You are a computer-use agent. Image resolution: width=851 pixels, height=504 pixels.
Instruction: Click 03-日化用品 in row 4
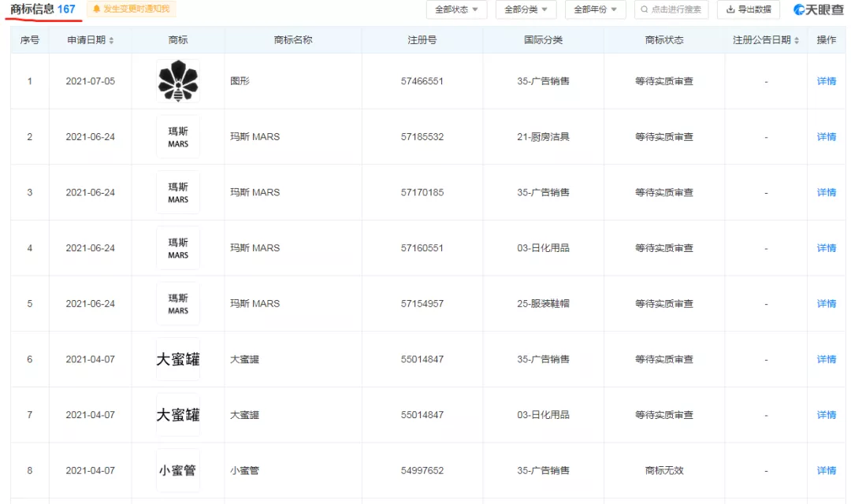pos(543,248)
